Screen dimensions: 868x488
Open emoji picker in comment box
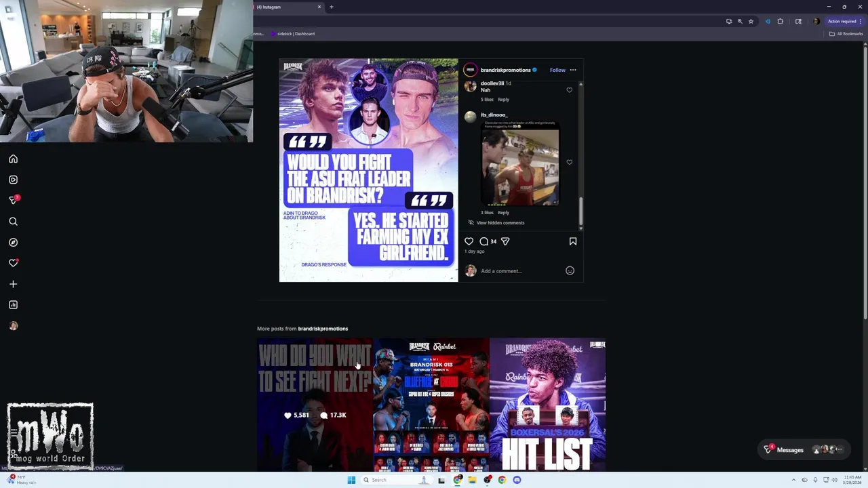570,270
